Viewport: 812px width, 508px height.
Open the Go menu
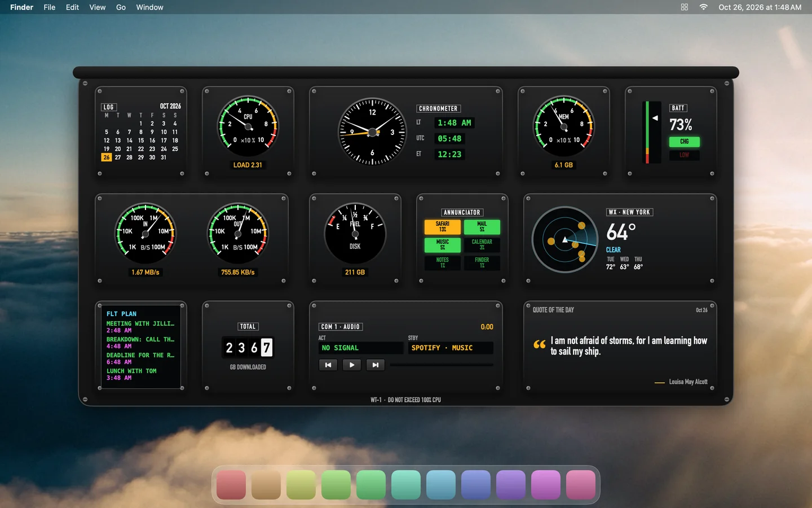pyautogui.click(x=121, y=7)
